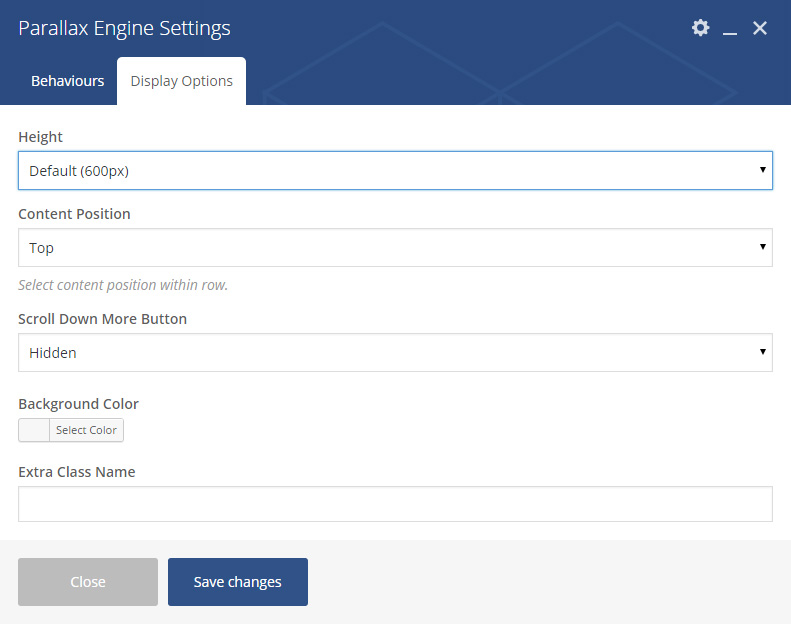Click the arrow beside the Hidden option
791x624 pixels.
(x=763, y=352)
